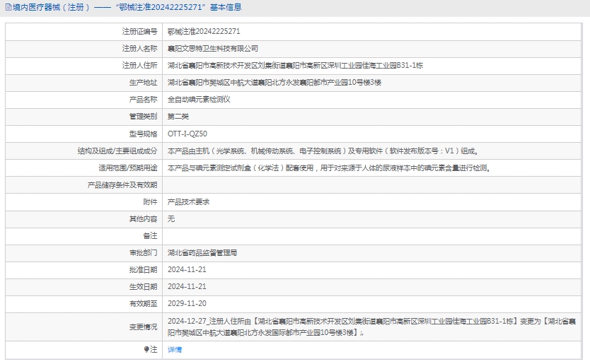
Task: Select product name 全自动碘元素检测仪
Action: 199,100
